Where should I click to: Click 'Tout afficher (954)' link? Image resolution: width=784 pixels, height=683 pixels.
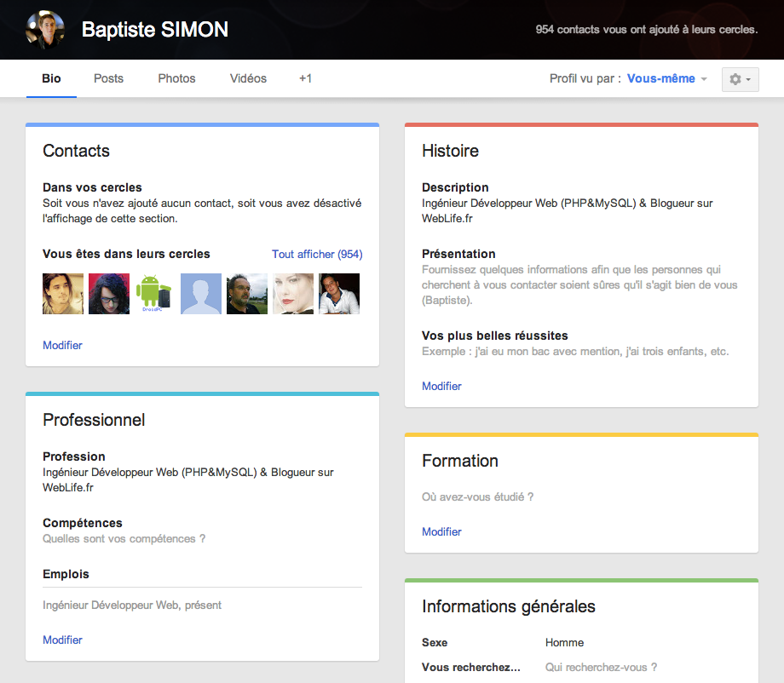click(x=317, y=254)
